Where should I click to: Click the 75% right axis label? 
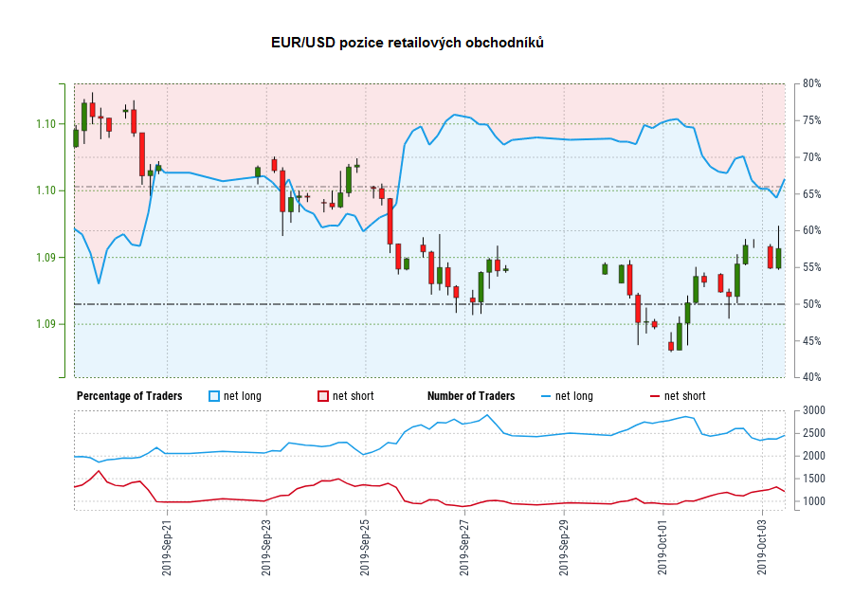811,120
